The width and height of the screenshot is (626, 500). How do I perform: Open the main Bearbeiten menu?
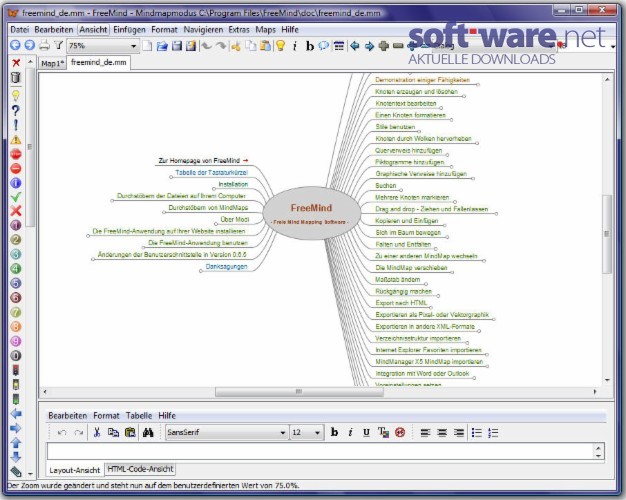click(x=53, y=30)
